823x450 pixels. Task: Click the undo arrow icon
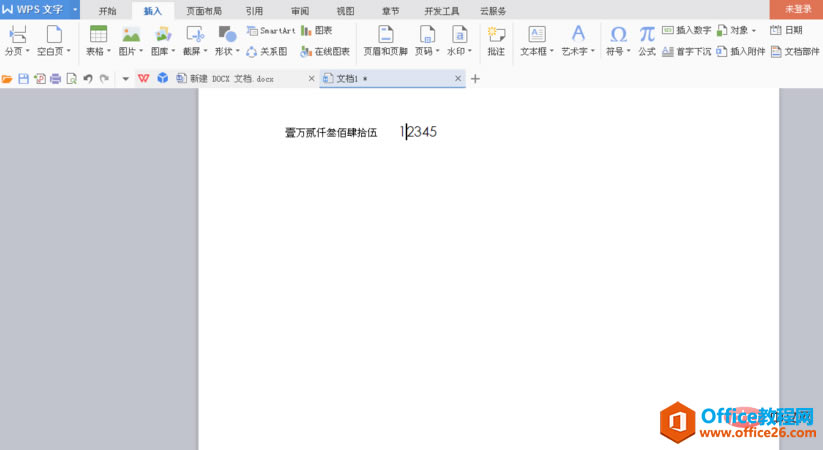point(88,79)
